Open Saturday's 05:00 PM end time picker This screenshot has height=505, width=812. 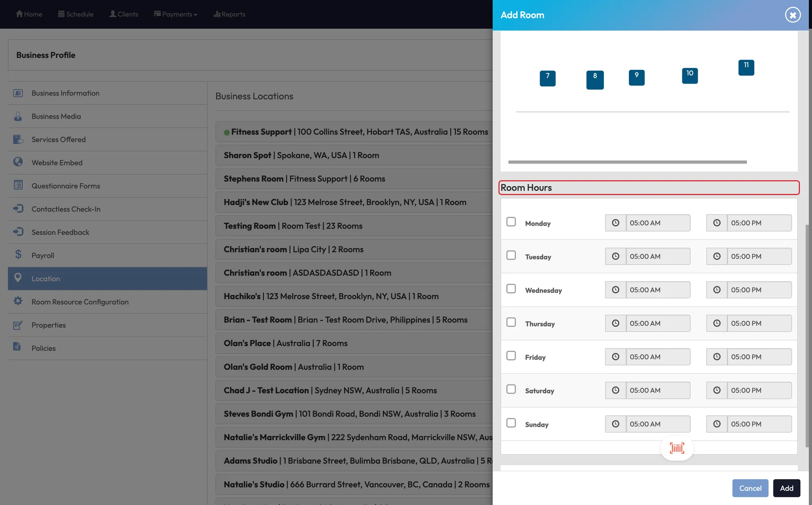click(759, 390)
